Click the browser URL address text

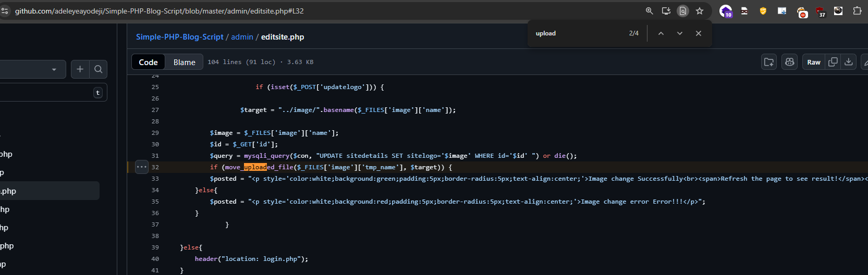coord(159,11)
